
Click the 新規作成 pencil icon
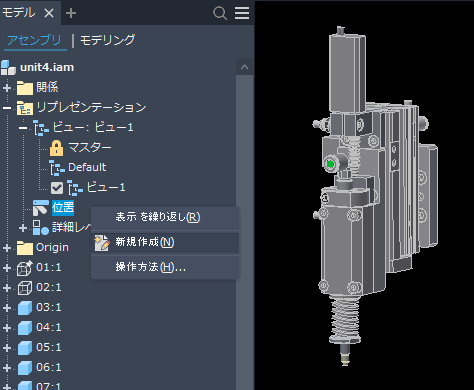(102, 243)
